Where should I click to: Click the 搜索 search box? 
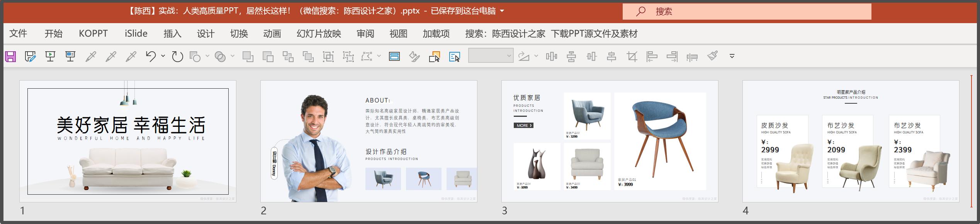coord(747,12)
